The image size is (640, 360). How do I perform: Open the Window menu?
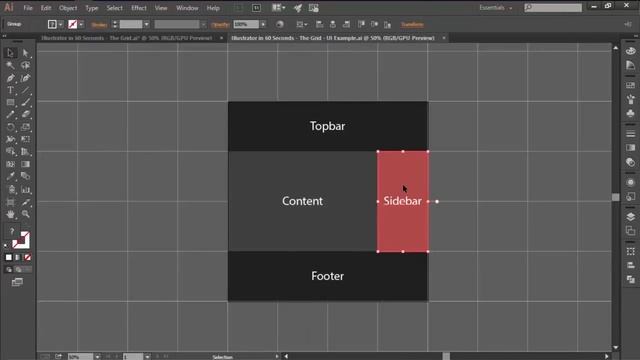pyautogui.click(x=187, y=8)
